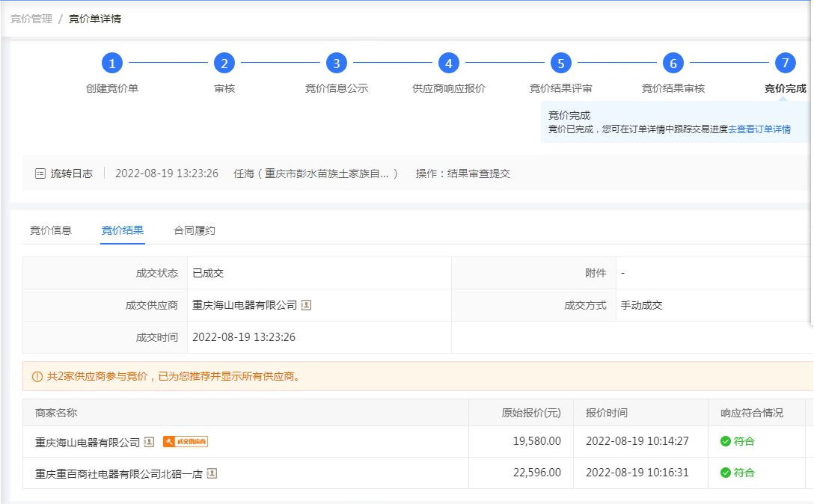
Task: Select the step 3 竞价信息公示 circle
Action: pos(337,64)
